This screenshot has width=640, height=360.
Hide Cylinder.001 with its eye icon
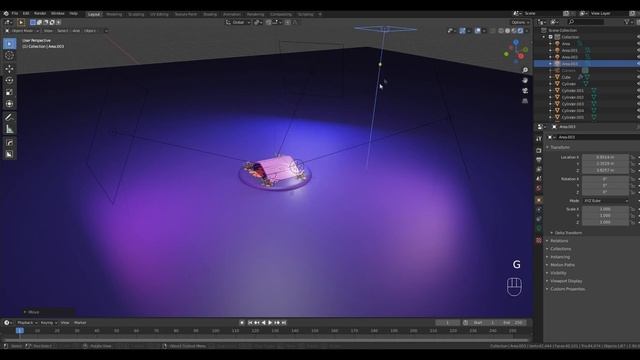point(638,91)
